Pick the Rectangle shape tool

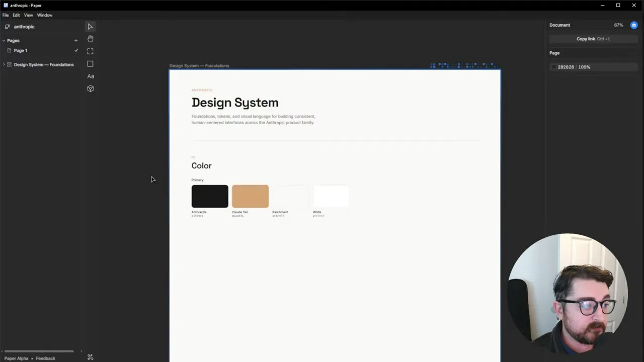[90, 64]
